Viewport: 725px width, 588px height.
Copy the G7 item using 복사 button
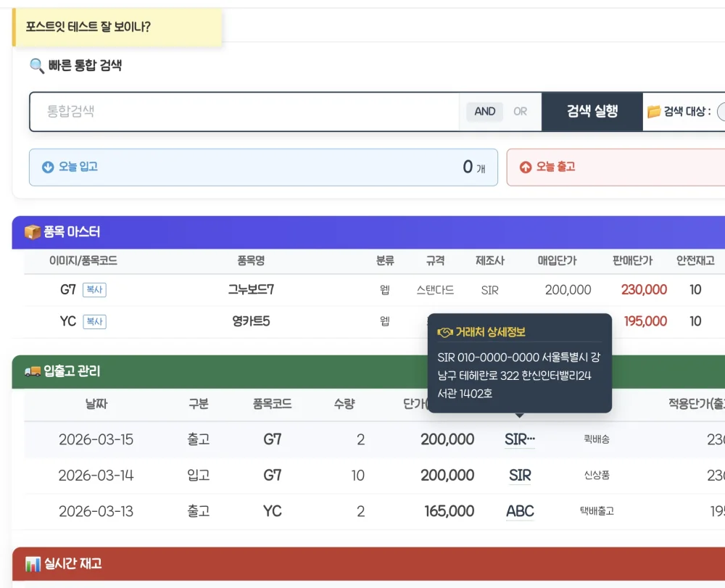coord(94,290)
